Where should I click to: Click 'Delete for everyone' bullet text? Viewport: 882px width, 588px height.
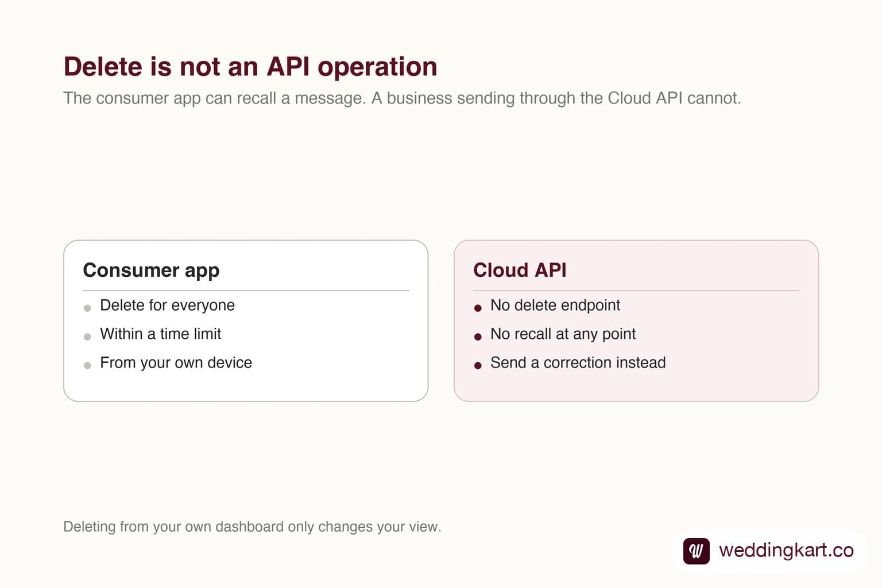(x=167, y=305)
